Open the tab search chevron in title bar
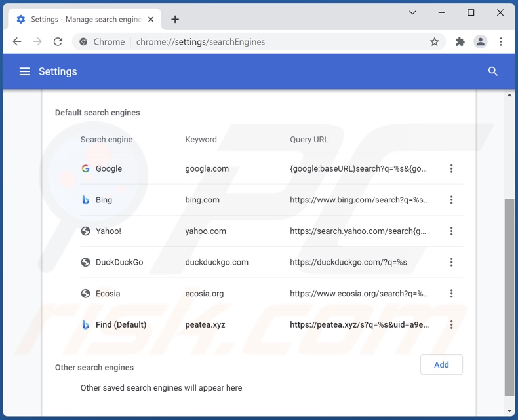This screenshot has width=518, height=420. [412, 13]
